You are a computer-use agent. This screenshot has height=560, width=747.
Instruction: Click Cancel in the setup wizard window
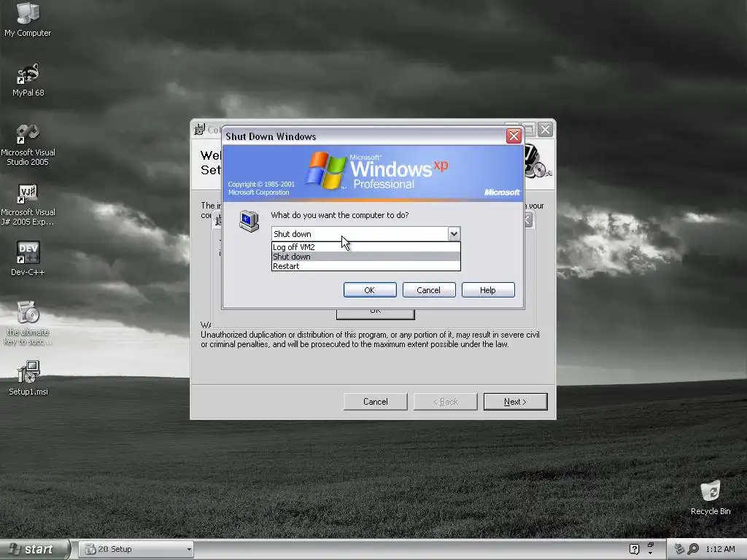376,402
